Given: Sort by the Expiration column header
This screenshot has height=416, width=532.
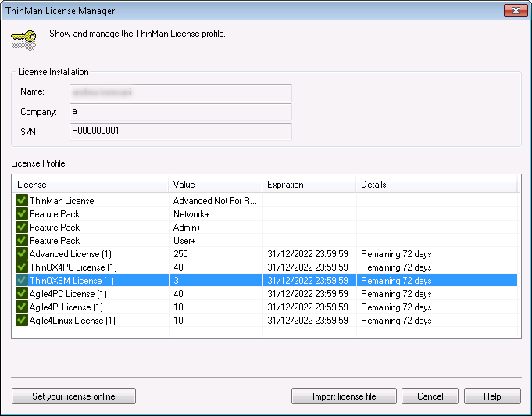Looking at the screenshot, I should tap(309, 185).
